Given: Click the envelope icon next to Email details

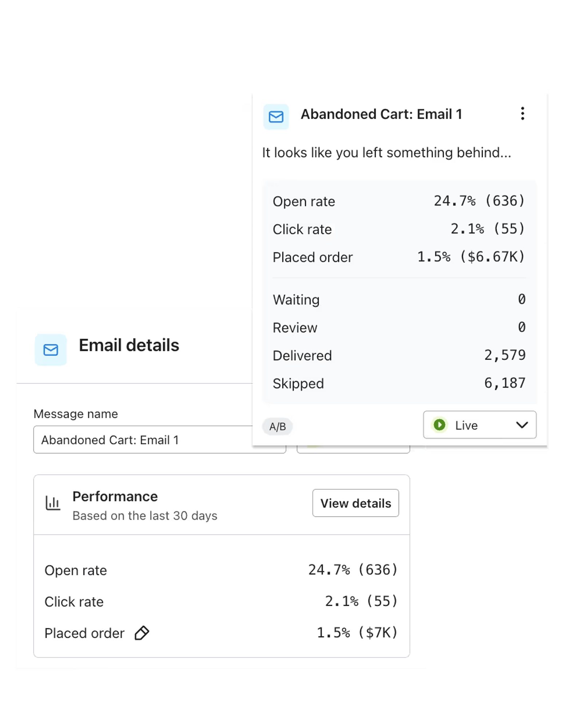Looking at the screenshot, I should point(51,350).
